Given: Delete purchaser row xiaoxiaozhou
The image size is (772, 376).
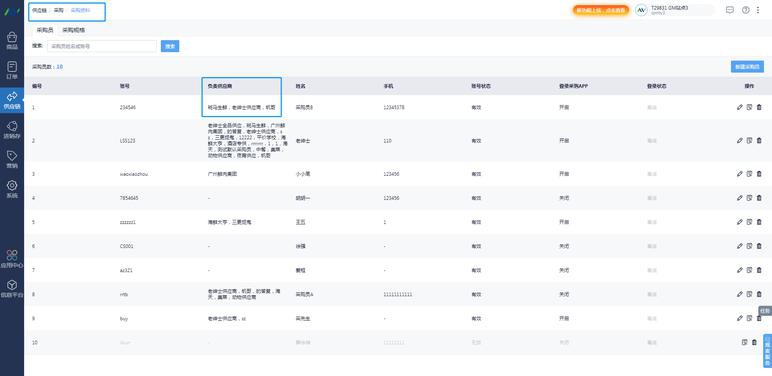Looking at the screenshot, I should click(759, 174).
